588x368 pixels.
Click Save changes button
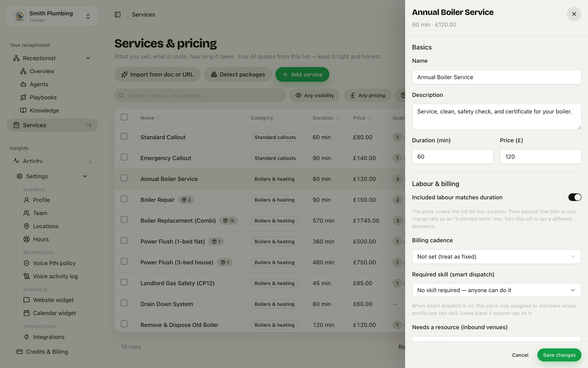pyautogui.click(x=559, y=355)
